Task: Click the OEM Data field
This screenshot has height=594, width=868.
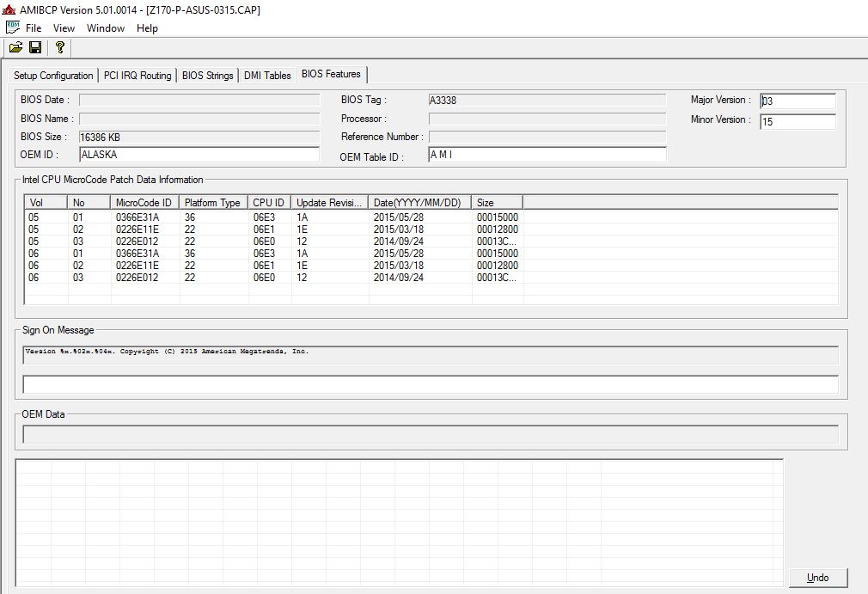Action: 430,434
